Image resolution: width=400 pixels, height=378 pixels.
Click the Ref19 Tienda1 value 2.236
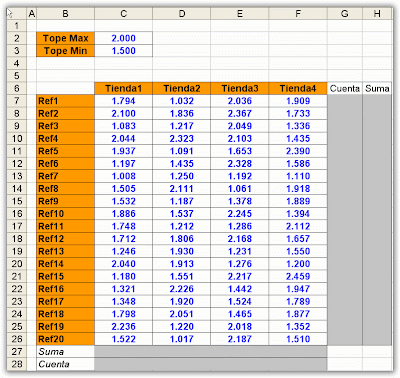pos(124,326)
